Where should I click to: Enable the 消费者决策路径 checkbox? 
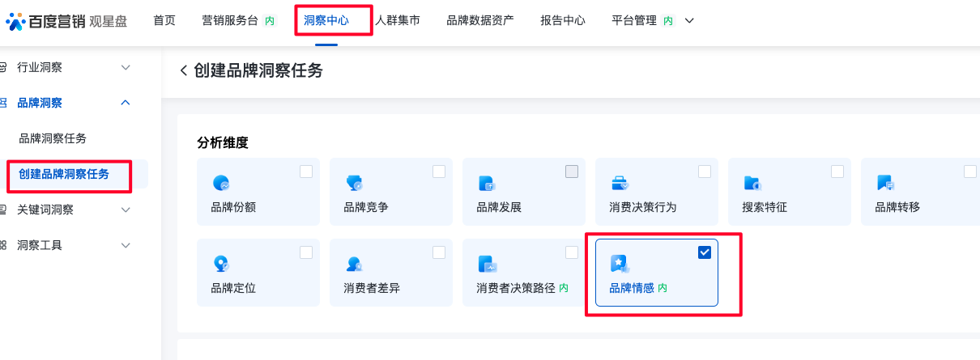572,252
